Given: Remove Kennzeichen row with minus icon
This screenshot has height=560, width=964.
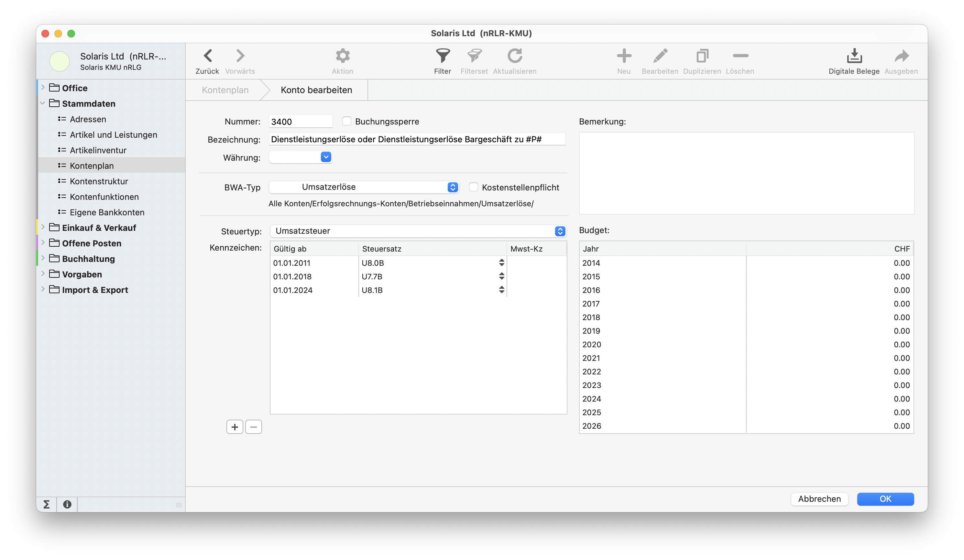Looking at the screenshot, I should (253, 427).
